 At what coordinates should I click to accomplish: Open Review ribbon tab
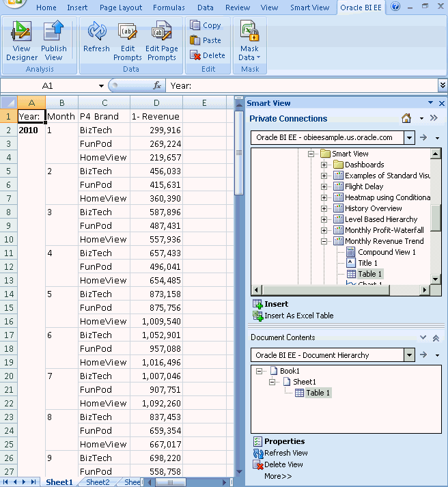[x=238, y=8]
